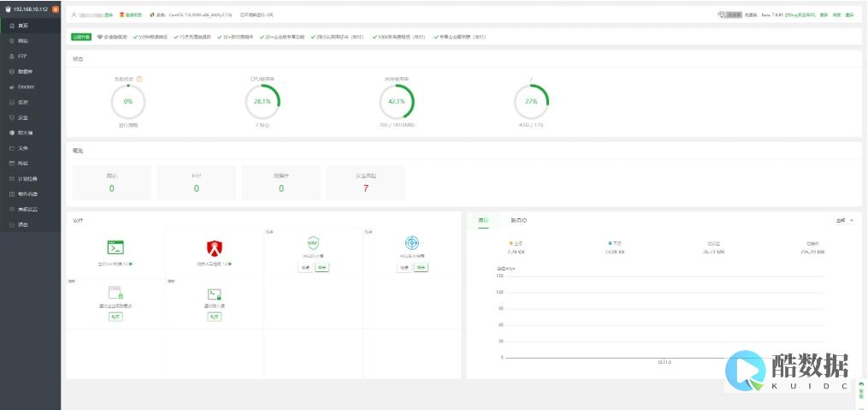Open the Terminal icon in the sidebar

pos(12,163)
